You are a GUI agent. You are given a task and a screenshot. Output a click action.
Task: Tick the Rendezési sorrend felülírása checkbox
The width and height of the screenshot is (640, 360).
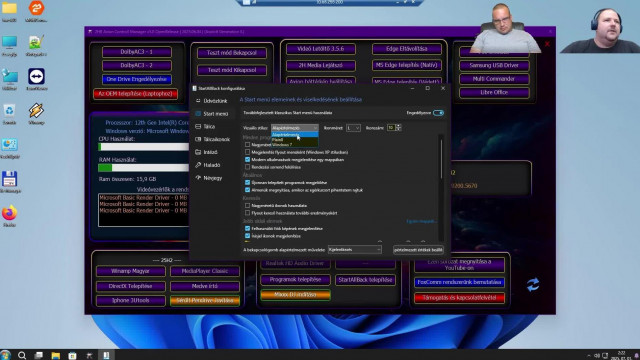(247, 167)
